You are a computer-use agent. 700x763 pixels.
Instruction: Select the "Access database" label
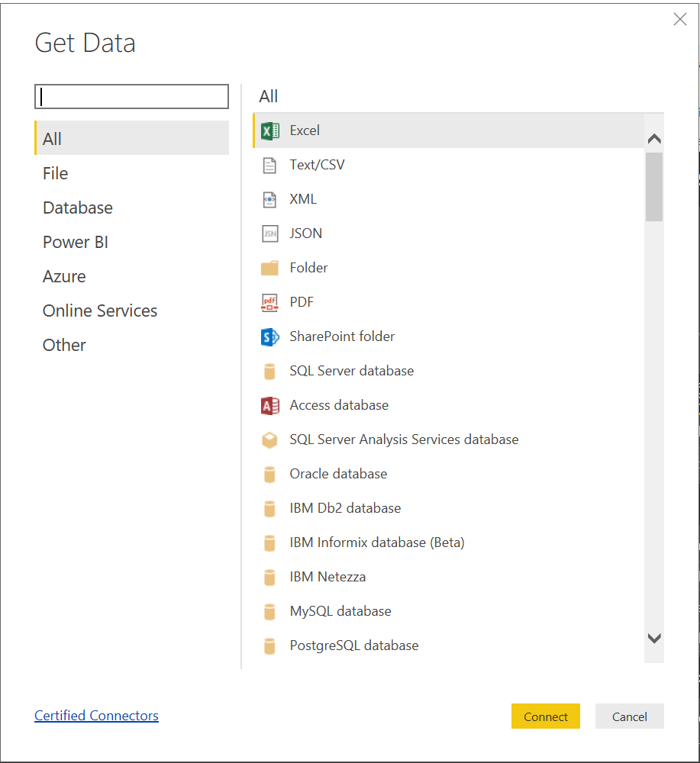[x=339, y=405]
